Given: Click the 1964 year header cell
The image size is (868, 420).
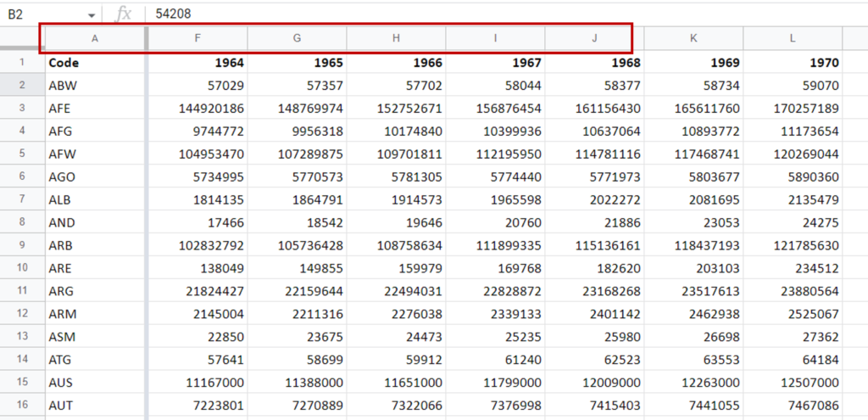Looking at the screenshot, I should pos(198,63).
